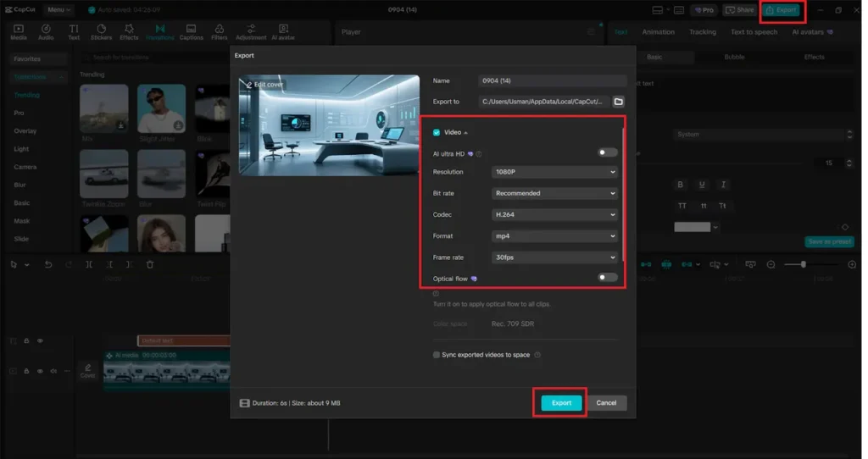The image size is (868, 459).
Task: Open the Stickers panel in top toolbar
Action: 101,32
